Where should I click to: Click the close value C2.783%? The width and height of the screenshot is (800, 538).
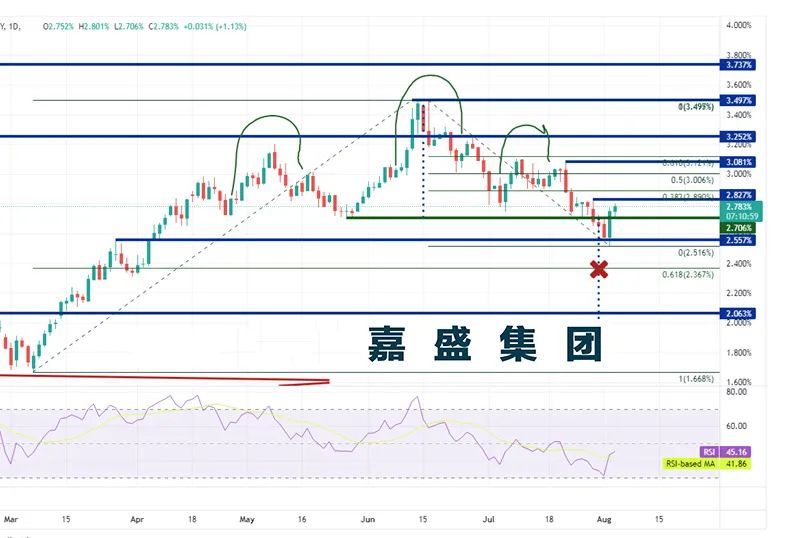coord(163,26)
